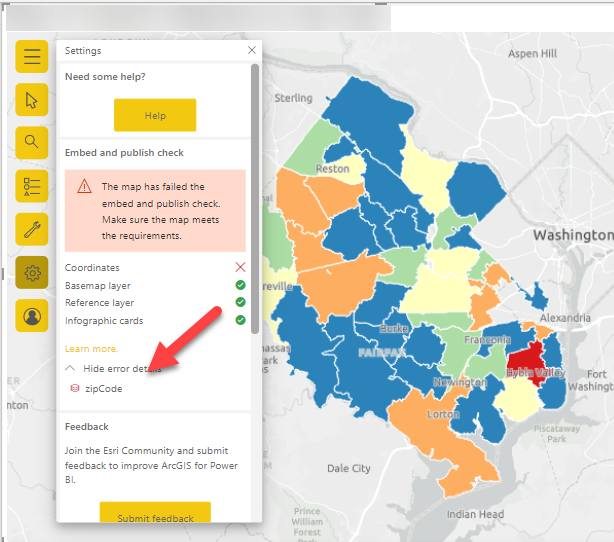The height and width of the screenshot is (542, 614).
Task: Activate the Select features arrow tool
Action: point(32,100)
